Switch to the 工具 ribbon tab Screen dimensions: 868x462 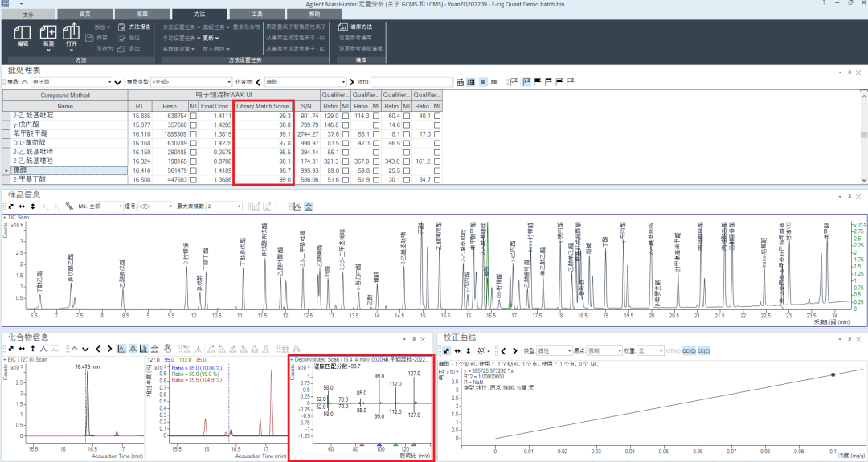(x=257, y=14)
